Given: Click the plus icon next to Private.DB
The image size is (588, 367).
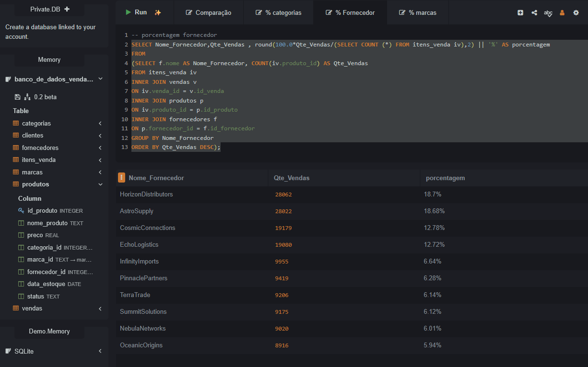Looking at the screenshot, I should (67, 9).
